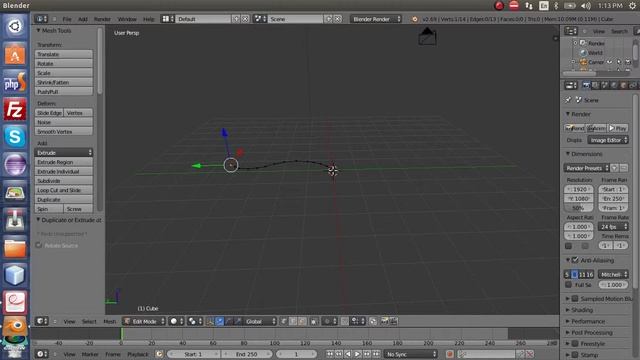Open the Extrude dropdown

click(x=64, y=152)
